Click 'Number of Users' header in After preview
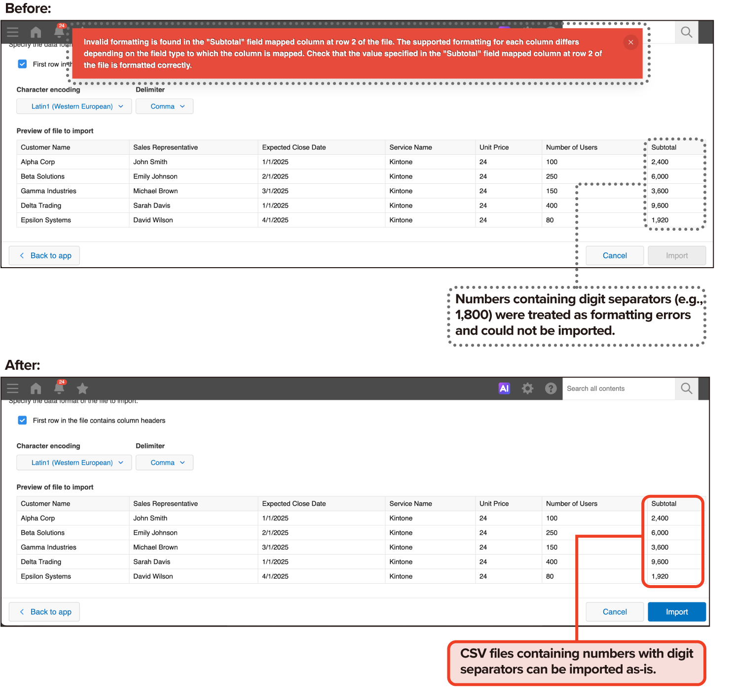Viewport: 735px width, 700px height. 572,504
